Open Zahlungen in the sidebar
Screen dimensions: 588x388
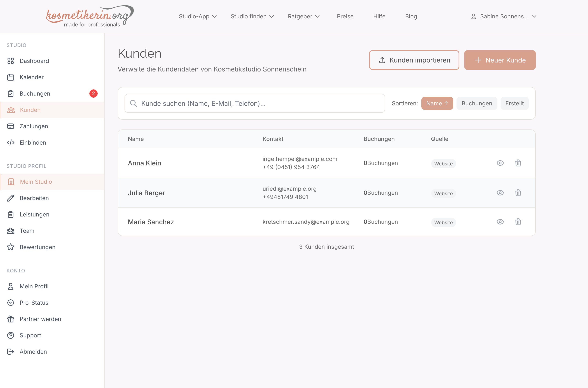pos(52,126)
